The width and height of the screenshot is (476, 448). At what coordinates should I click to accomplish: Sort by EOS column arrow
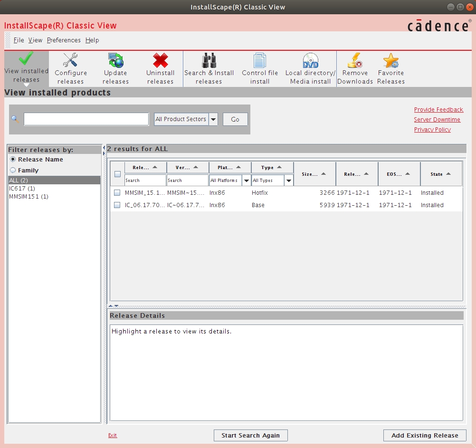(x=408, y=174)
